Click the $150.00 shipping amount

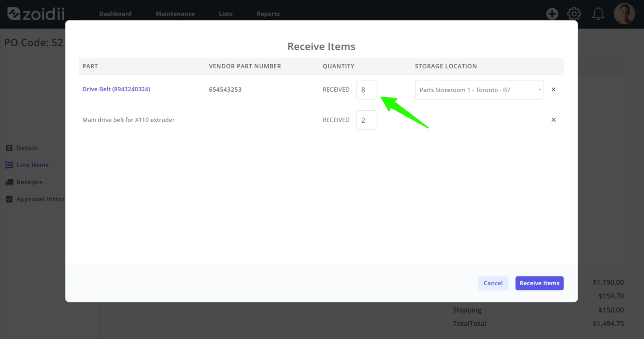tap(611, 310)
